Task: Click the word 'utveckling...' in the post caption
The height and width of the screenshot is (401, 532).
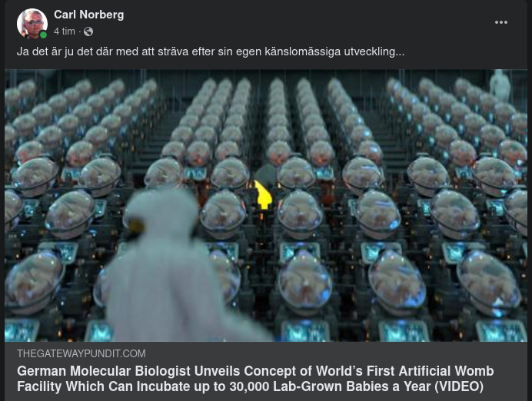Action: 374,51
